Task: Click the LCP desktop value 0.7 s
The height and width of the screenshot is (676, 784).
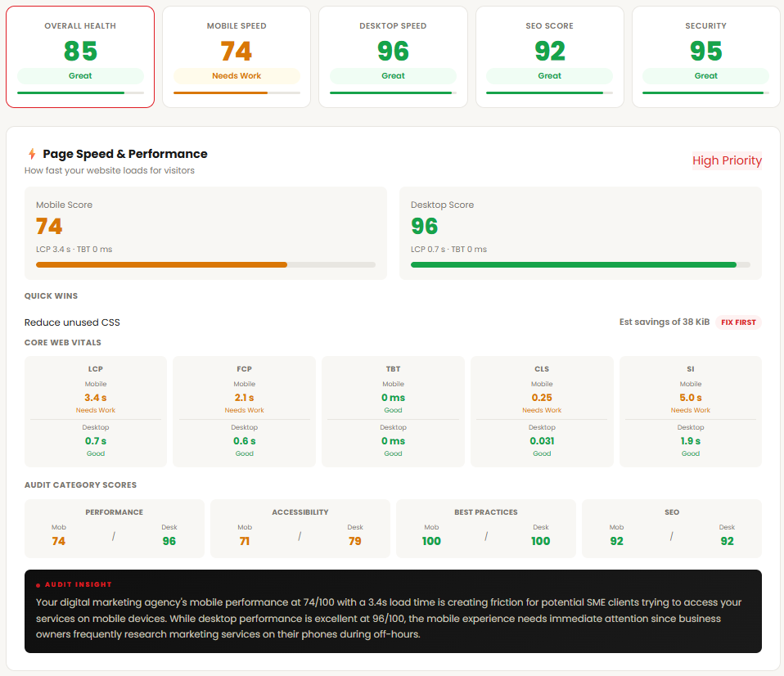Action: click(x=96, y=441)
